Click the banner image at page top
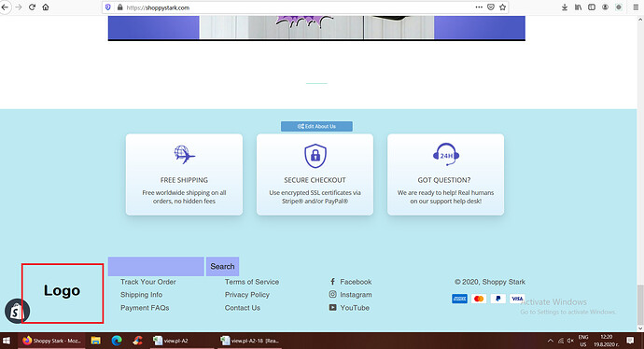 [316, 28]
